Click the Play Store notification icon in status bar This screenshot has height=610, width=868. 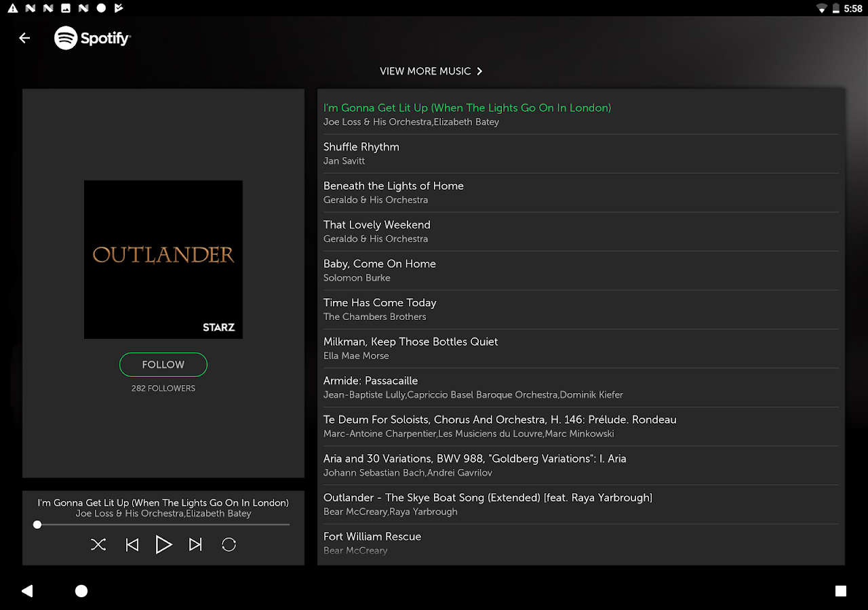[x=119, y=8]
